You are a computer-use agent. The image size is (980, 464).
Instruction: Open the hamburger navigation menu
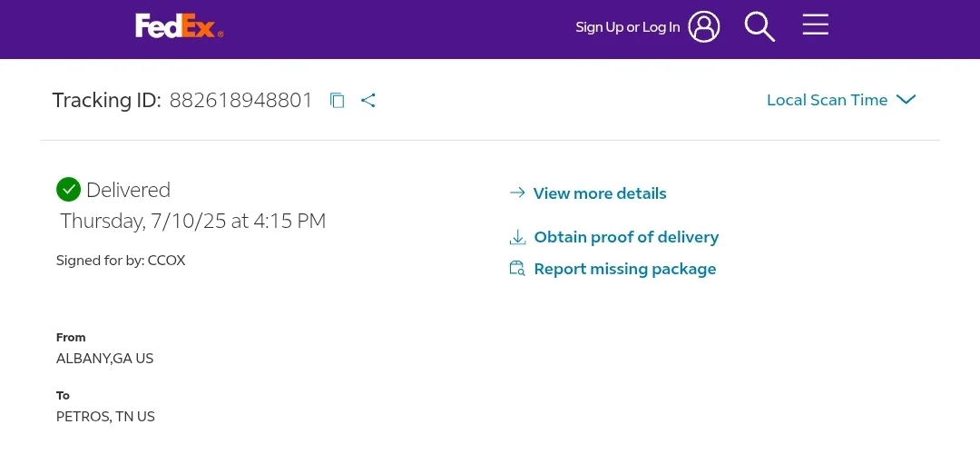click(x=815, y=25)
